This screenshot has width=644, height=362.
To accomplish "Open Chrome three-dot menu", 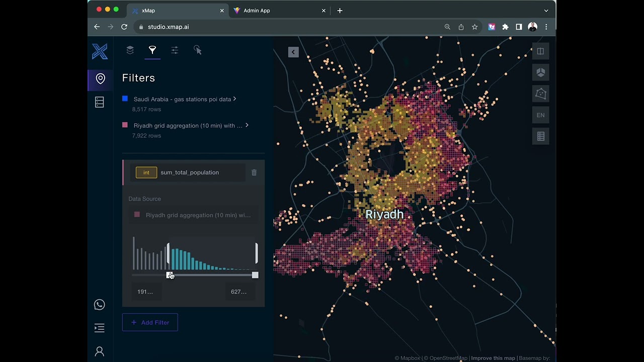I will coord(546,27).
